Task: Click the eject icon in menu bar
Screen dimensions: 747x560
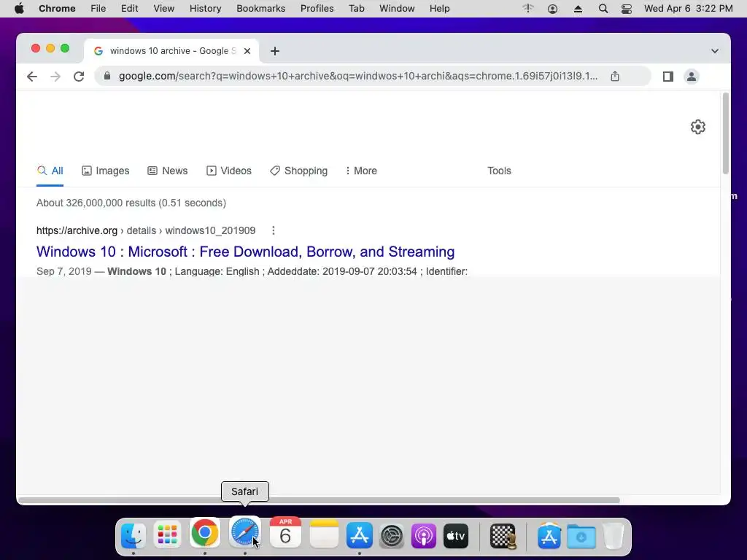Action: pos(578,9)
